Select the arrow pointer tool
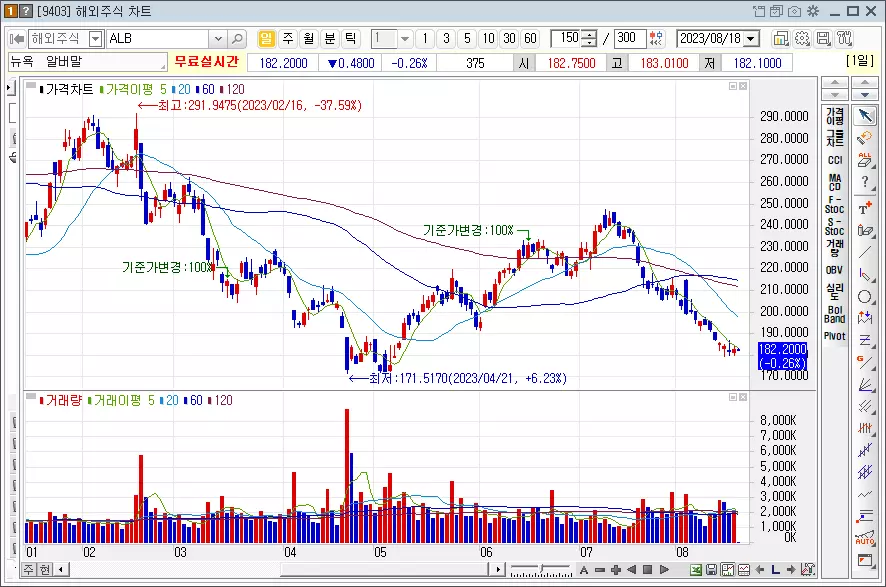886x587 pixels. click(x=865, y=116)
